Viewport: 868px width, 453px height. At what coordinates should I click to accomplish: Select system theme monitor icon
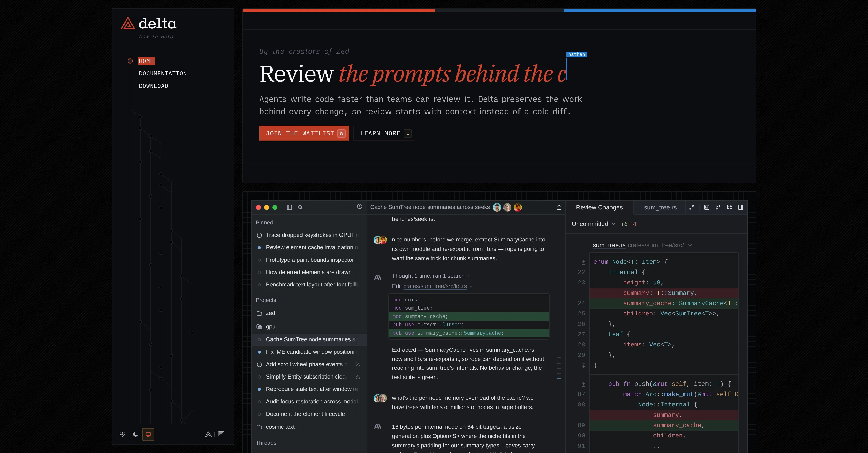click(x=148, y=434)
